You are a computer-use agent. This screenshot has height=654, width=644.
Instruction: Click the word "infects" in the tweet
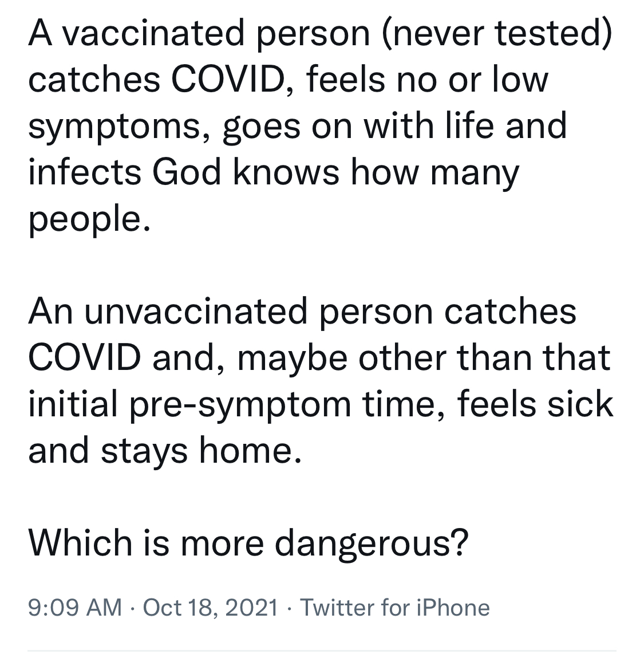click(x=85, y=172)
